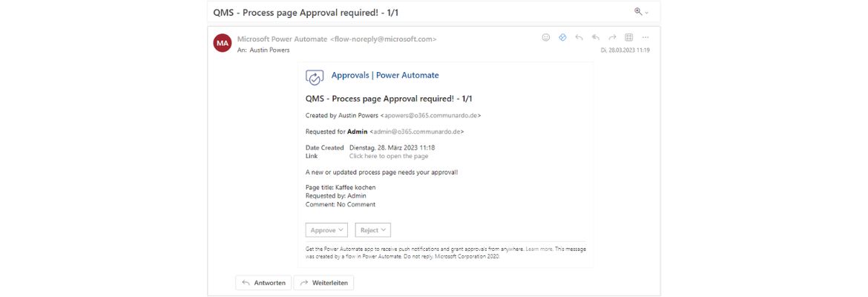This screenshot has height=297, width=868.
Task: Click the Power Automate approvals logo icon
Action: (x=315, y=76)
